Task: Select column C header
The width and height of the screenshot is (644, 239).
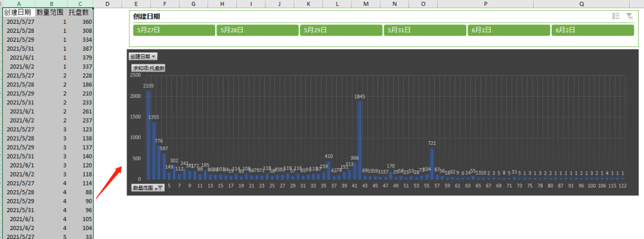Action: click(x=80, y=4)
